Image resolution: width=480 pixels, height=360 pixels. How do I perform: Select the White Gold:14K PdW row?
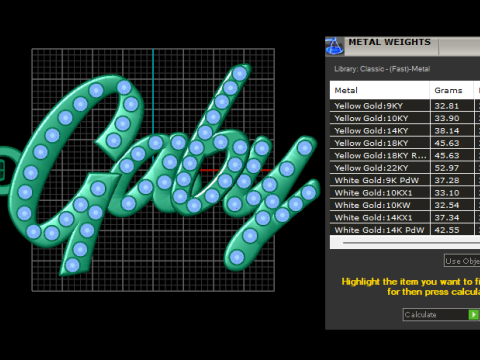[405, 230]
